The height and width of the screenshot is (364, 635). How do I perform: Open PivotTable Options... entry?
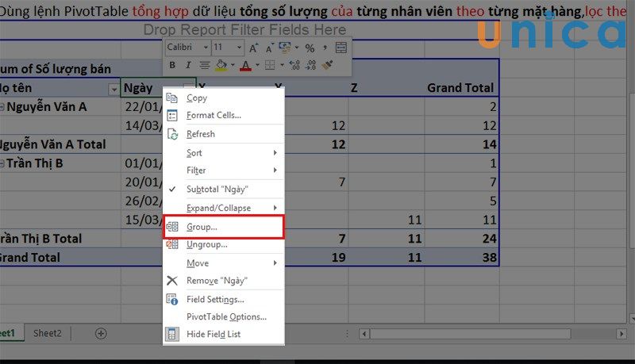[x=224, y=316]
